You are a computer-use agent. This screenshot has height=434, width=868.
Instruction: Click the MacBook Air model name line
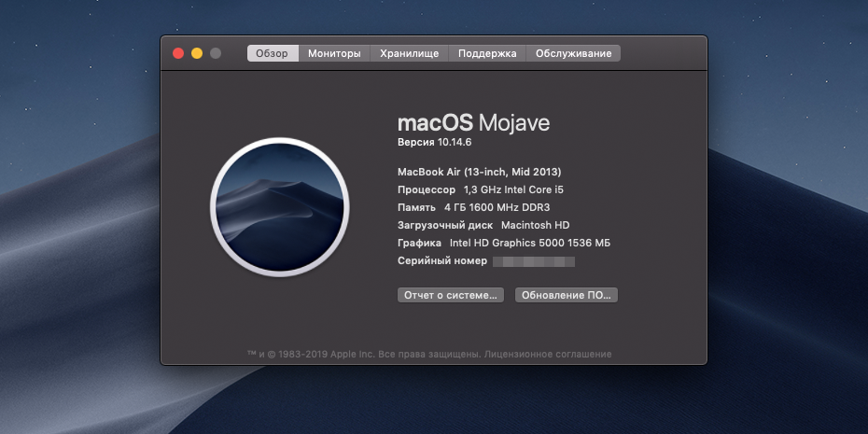click(x=479, y=172)
